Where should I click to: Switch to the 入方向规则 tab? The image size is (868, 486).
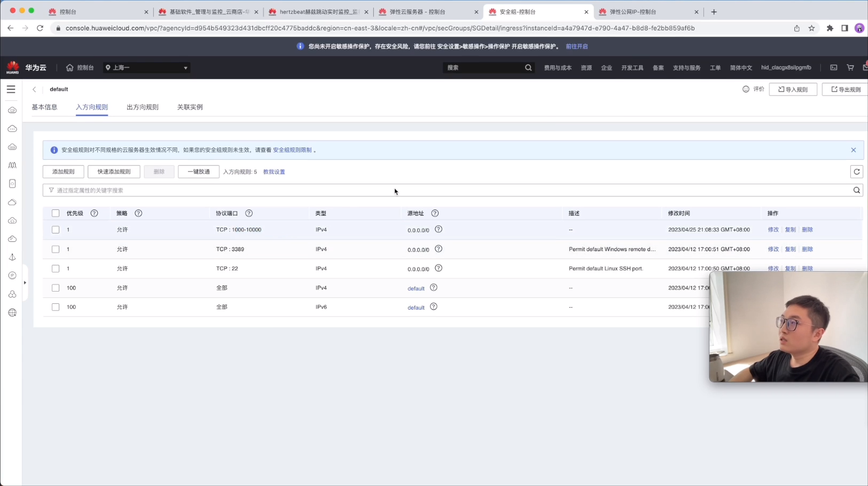point(92,107)
